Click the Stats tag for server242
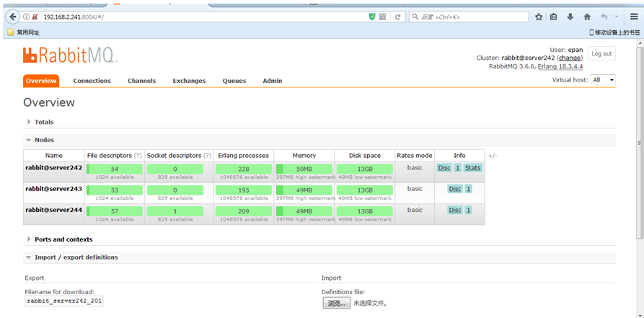The width and height of the screenshot is (644, 318). 473,168
